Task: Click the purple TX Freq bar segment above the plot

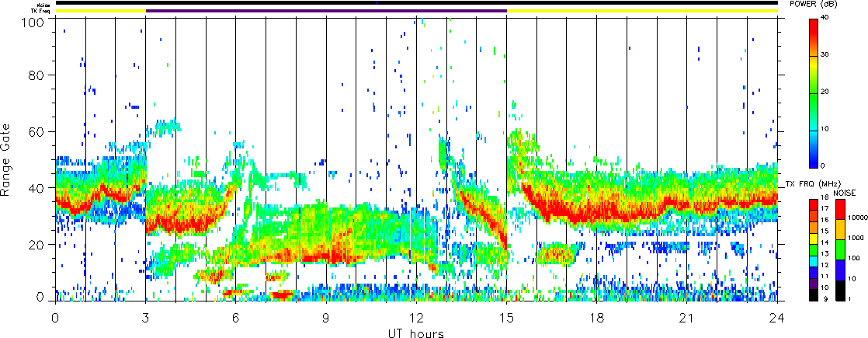Action: [326, 11]
